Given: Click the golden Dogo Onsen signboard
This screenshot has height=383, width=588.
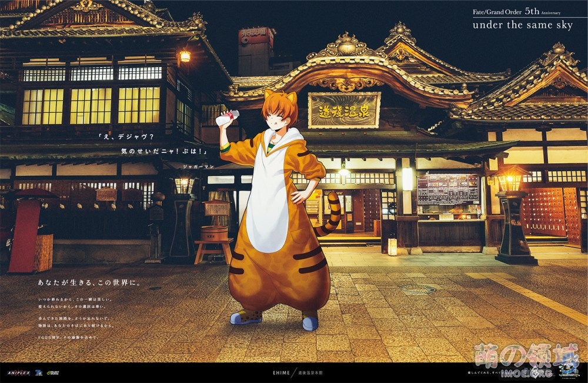Looking at the screenshot, I should (x=344, y=110).
